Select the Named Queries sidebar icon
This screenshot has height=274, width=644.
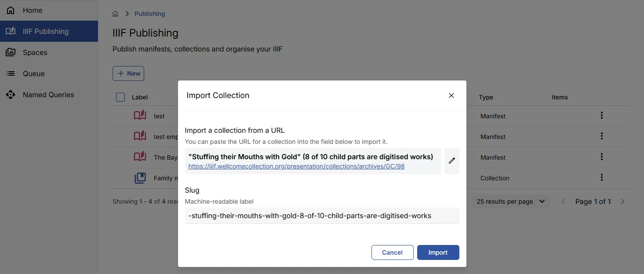(x=11, y=95)
